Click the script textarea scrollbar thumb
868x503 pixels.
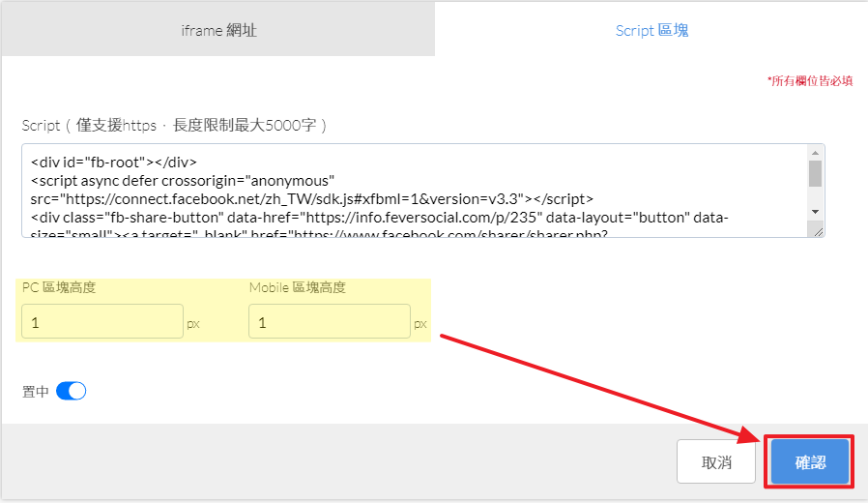point(815,173)
